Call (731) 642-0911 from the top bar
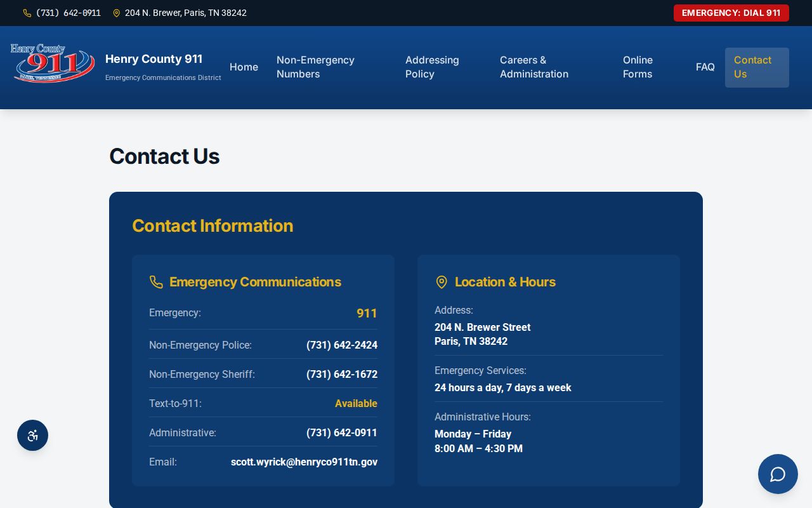The image size is (812, 508). (x=68, y=13)
